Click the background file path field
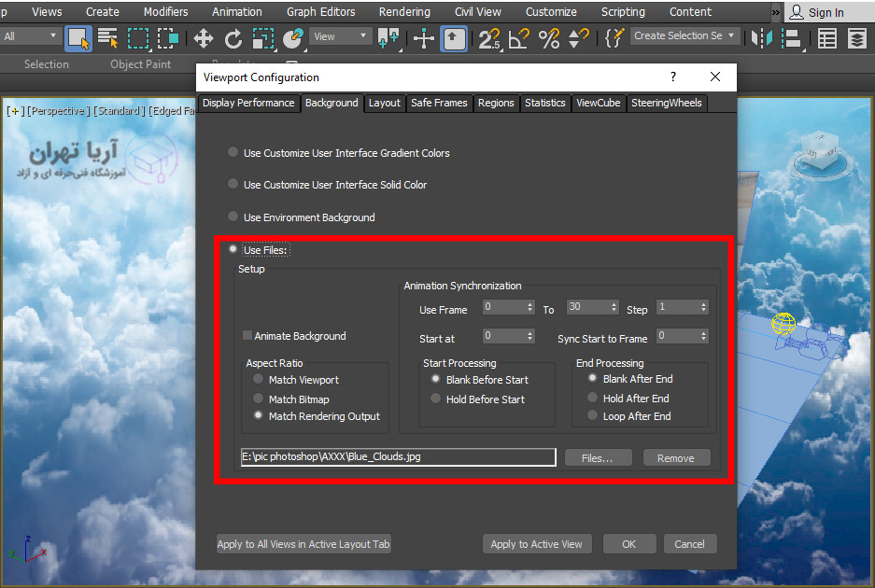 tap(398, 457)
